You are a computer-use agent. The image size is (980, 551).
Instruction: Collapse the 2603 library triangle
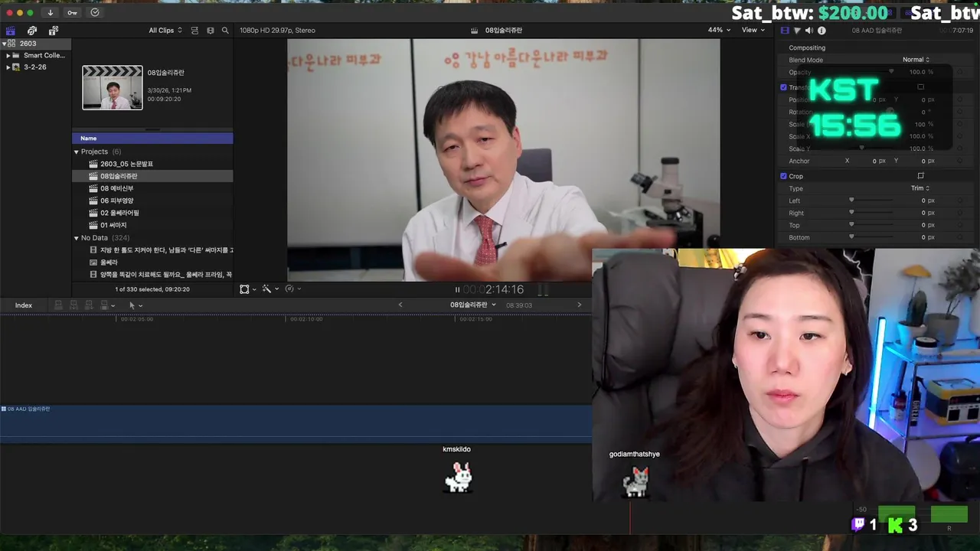point(5,44)
